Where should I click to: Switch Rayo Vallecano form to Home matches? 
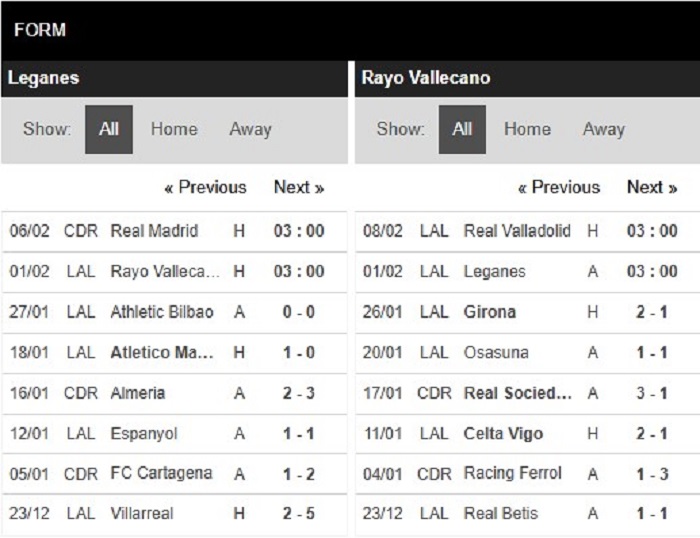point(527,129)
